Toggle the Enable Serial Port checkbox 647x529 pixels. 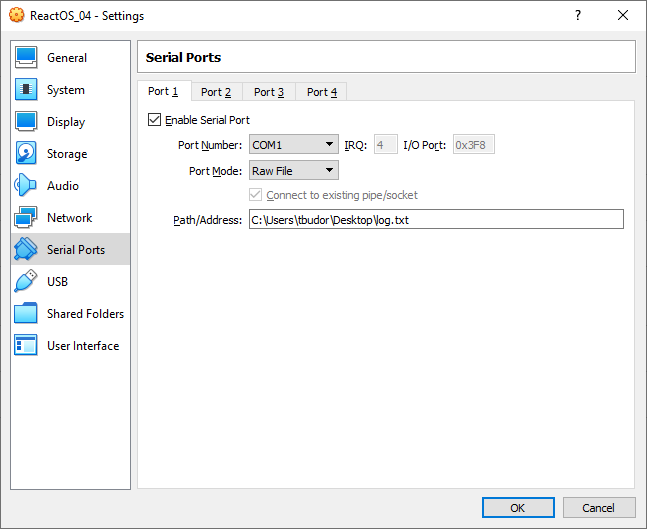(154, 120)
